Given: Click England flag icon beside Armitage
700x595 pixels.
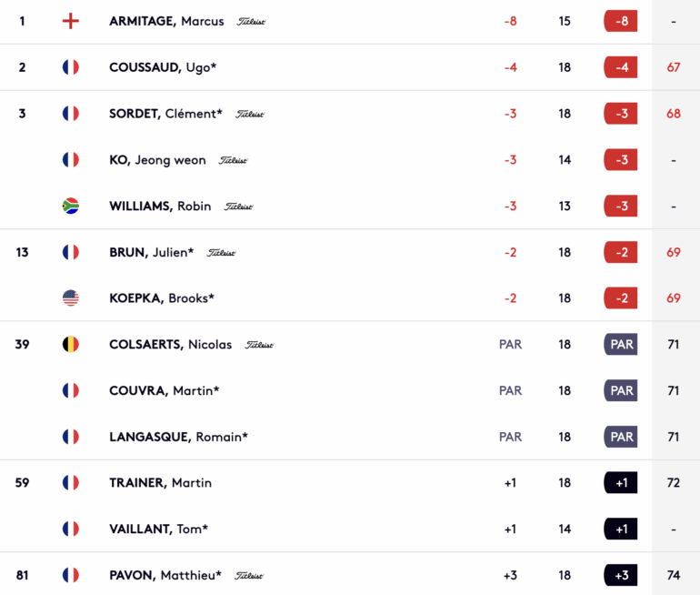Looking at the screenshot, I should pos(71,21).
